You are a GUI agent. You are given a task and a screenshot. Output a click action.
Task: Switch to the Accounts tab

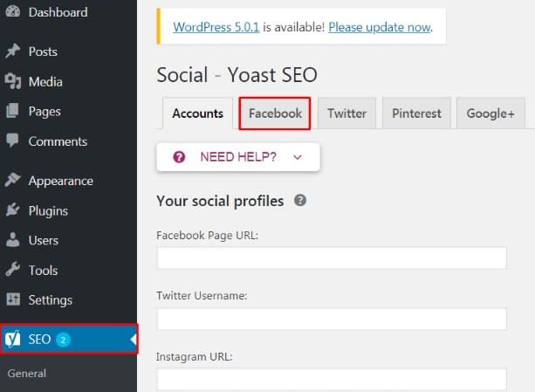point(197,113)
